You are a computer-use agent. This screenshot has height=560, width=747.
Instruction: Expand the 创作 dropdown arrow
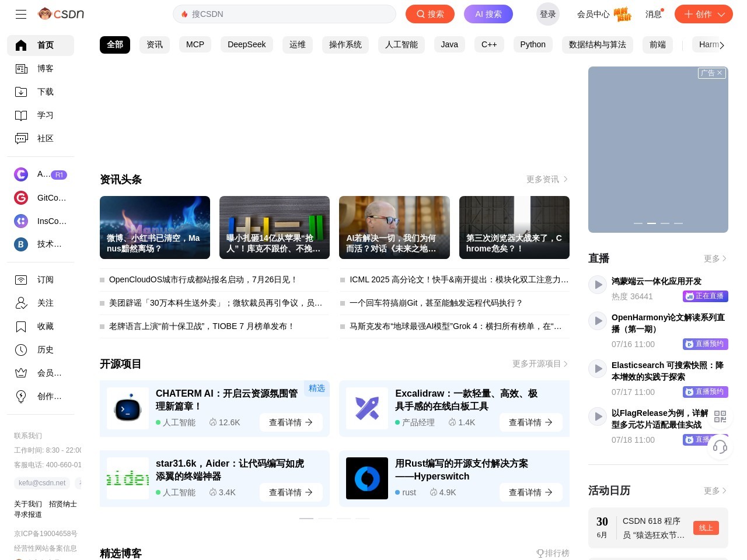[721, 14]
